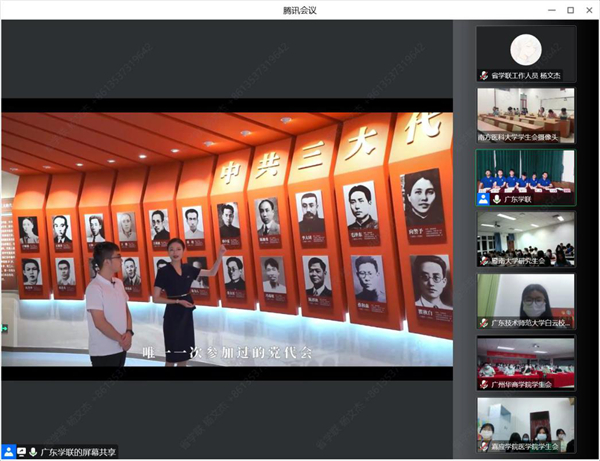Click the host icon on 广东学联 tile
Viewport: 600px width, 461px height.
coord(483,199)
